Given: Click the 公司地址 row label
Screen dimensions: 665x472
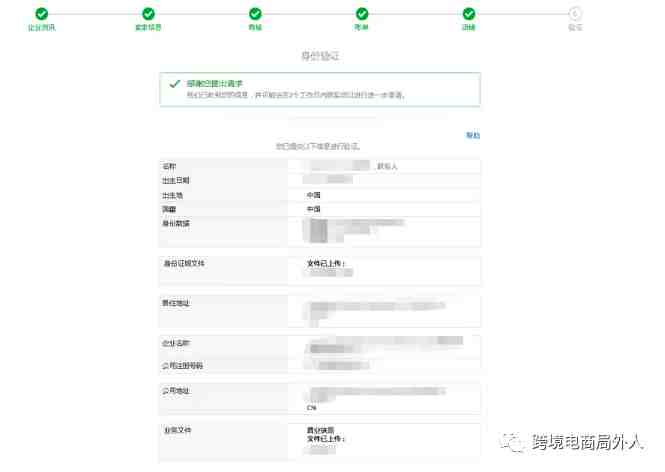Looking at the screenshot, I should tap(176, 391).
